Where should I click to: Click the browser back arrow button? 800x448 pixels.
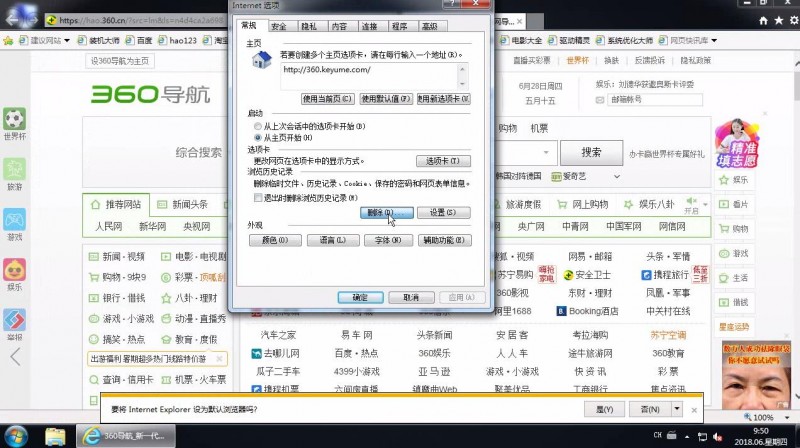point(12,20)
